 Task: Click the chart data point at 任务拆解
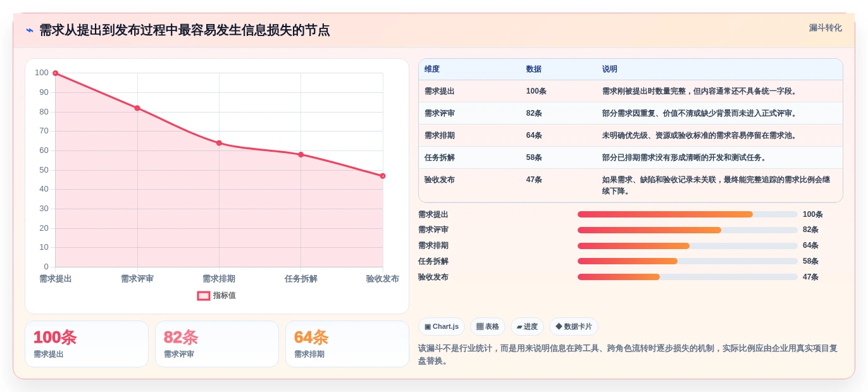tap(301, 154)
